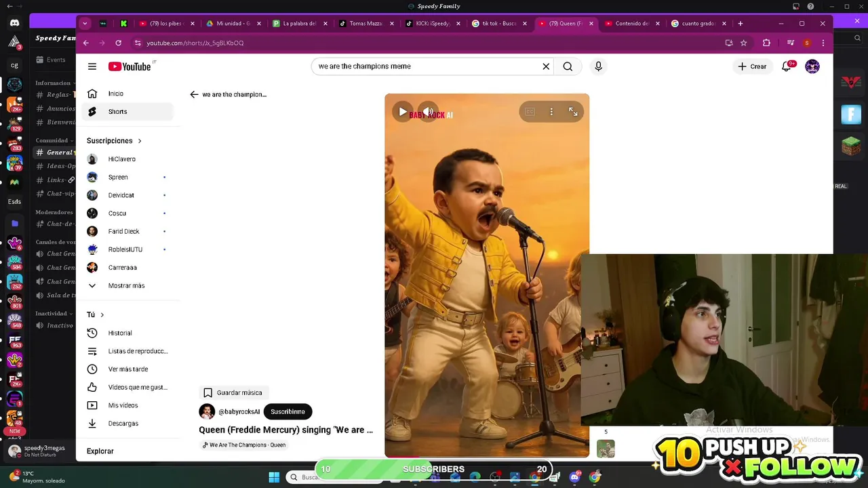The image size is (868, 488).
Task: Open the RobleisIUTU channel
Action: pyautogui.click(x=127, y=249)
